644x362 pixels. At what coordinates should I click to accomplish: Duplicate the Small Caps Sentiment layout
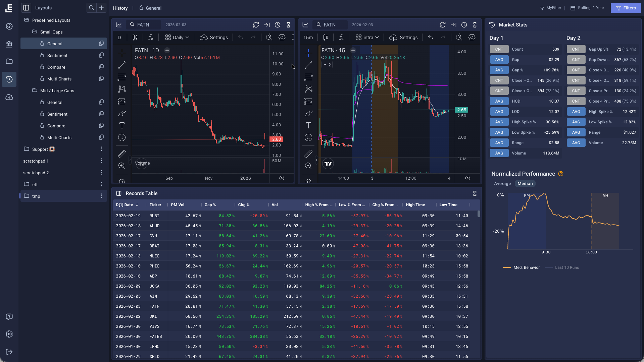[x=101, y=55]
